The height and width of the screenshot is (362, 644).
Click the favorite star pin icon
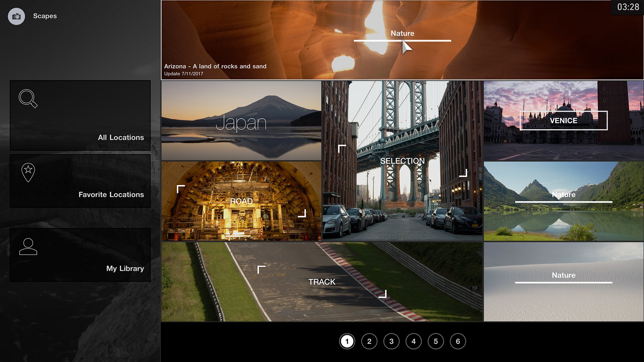[x=28, y=172]
